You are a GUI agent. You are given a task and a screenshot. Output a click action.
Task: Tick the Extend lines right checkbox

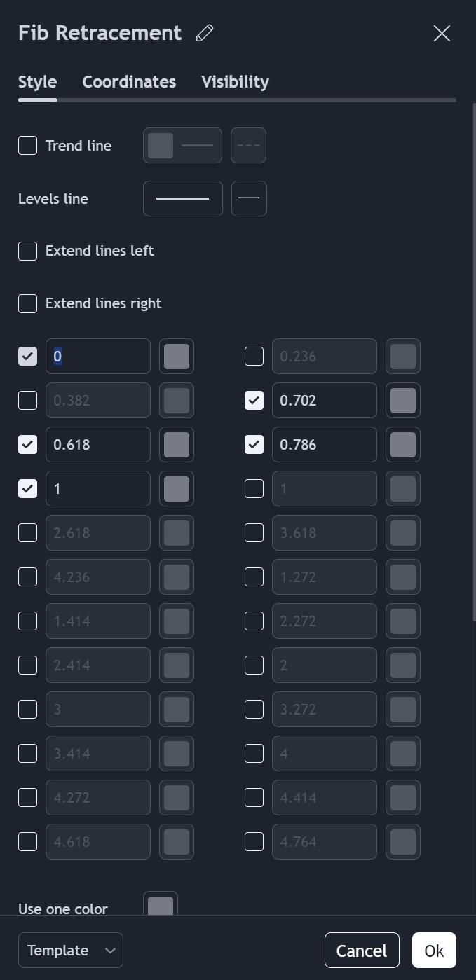pyautogui.click(x=27, y=303)
